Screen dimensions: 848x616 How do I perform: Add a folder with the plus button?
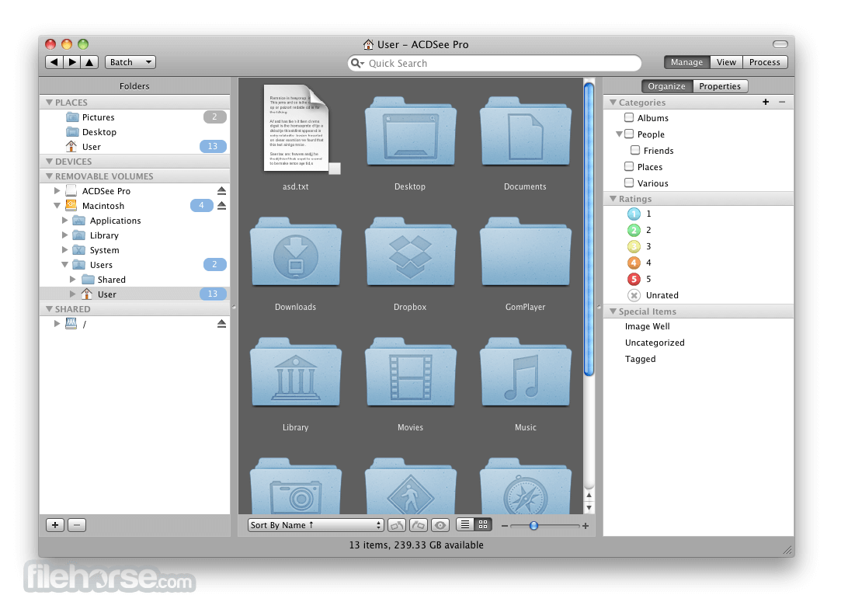55,524
